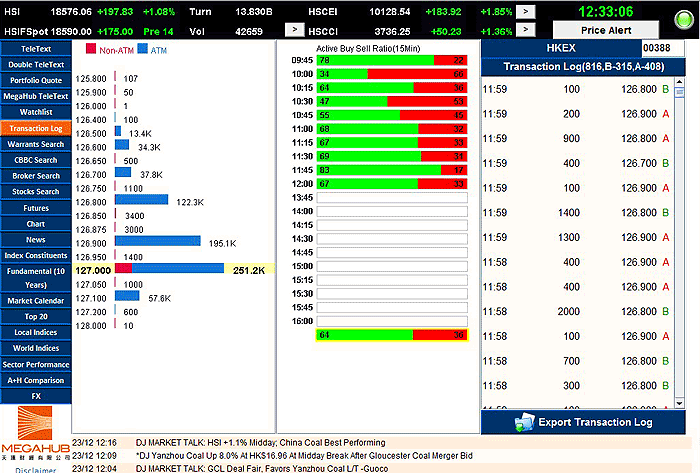Click the red Non-ATM legend square
The width and height of the screenshot is (700, 473).
90,48
